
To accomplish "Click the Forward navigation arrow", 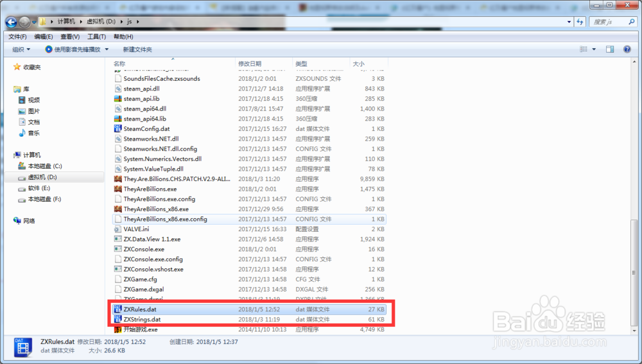I will [x=24, y=22].
